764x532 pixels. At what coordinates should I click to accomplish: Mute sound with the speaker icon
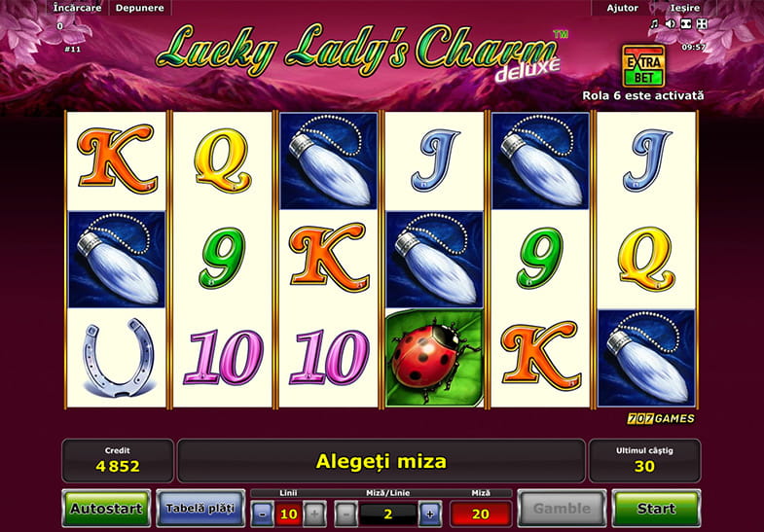click(671, 24)
